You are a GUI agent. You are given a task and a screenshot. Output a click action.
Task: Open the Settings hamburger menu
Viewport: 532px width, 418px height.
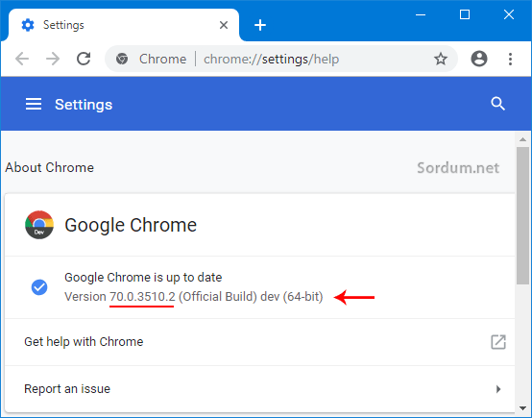coord(34,104)
